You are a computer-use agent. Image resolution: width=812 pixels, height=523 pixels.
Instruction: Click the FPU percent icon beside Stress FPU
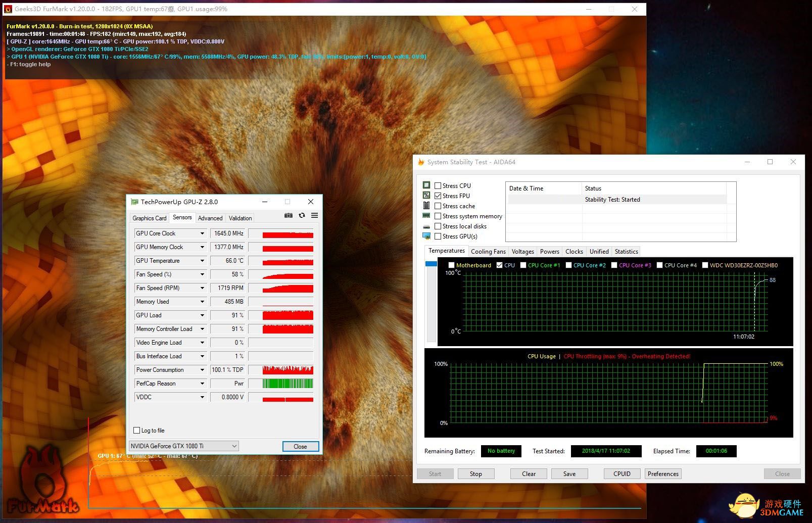(x=426, y=196)
